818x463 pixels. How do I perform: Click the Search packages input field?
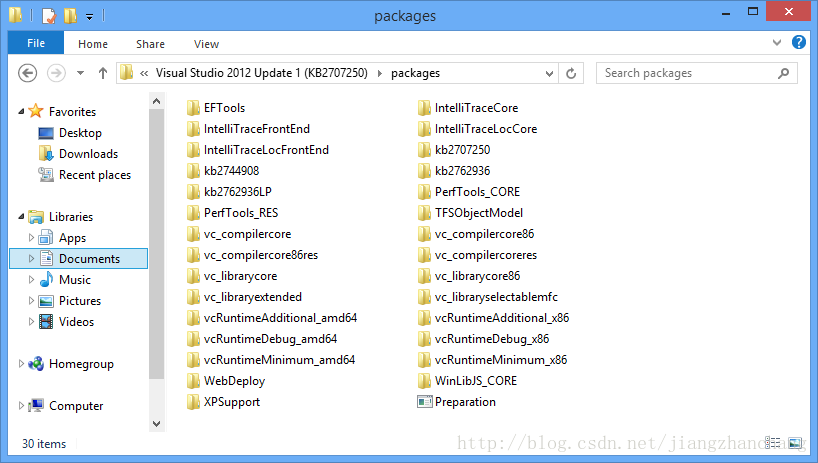[689, 73]
